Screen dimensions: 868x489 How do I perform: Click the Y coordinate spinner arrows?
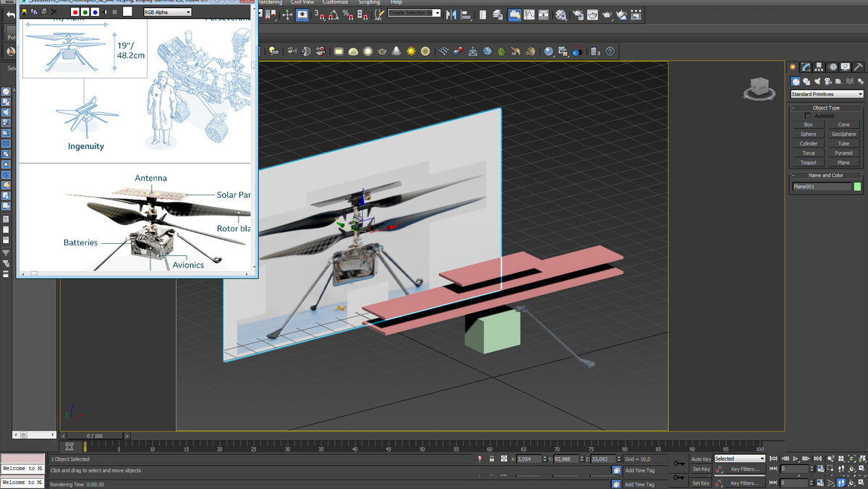(x=582, y=459)
